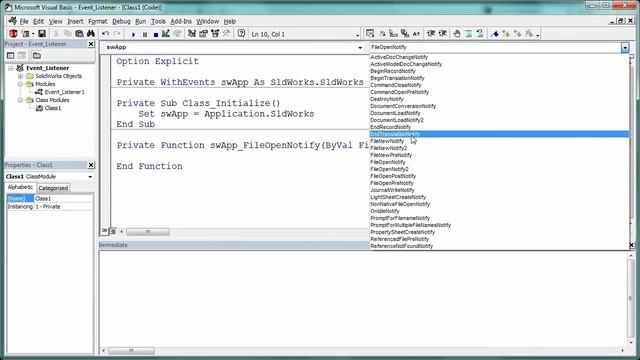Click the Complete Word icon

coord(416,34)
